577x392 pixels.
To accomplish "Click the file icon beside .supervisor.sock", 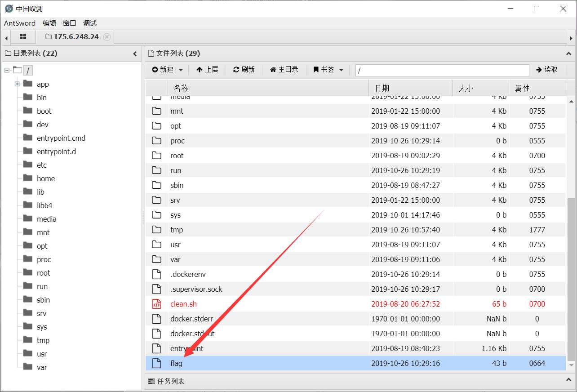I will (156, 289).
